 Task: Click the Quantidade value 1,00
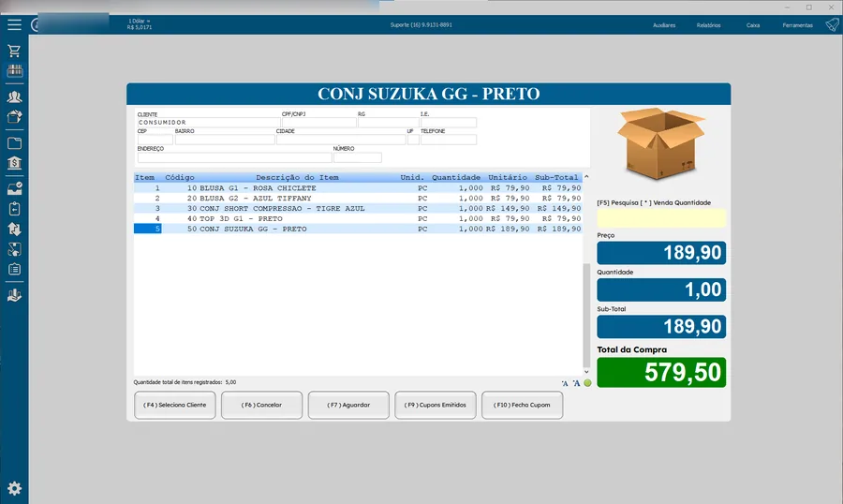pyautogui.click(x=661, y=289)
